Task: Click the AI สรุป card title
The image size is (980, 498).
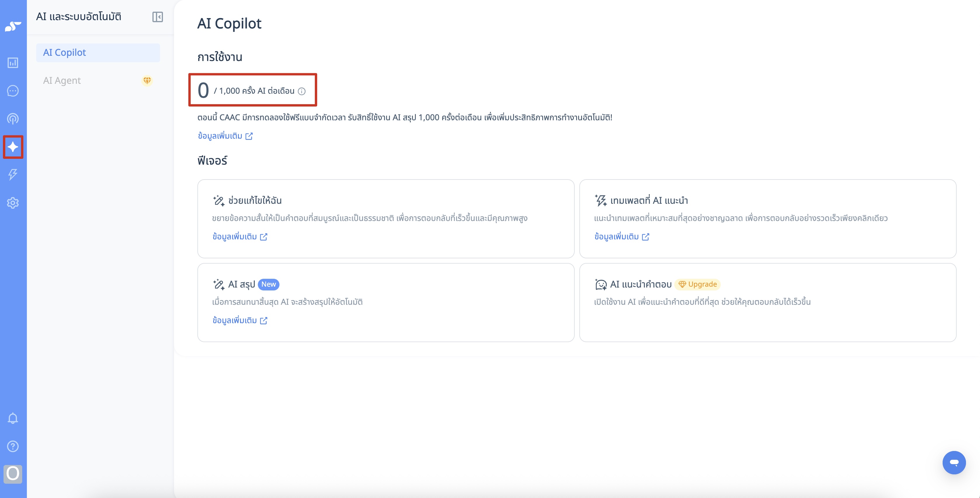Action: coord(241,284)
